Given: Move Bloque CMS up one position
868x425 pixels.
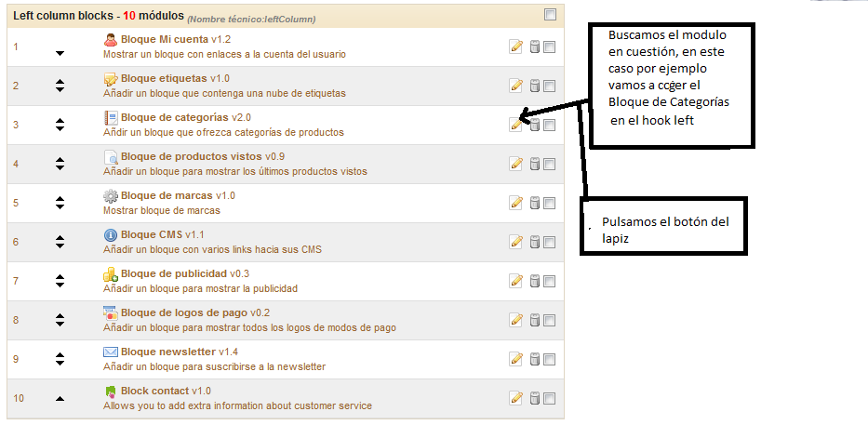Looking at the screenshot, I should coord(60,238).
